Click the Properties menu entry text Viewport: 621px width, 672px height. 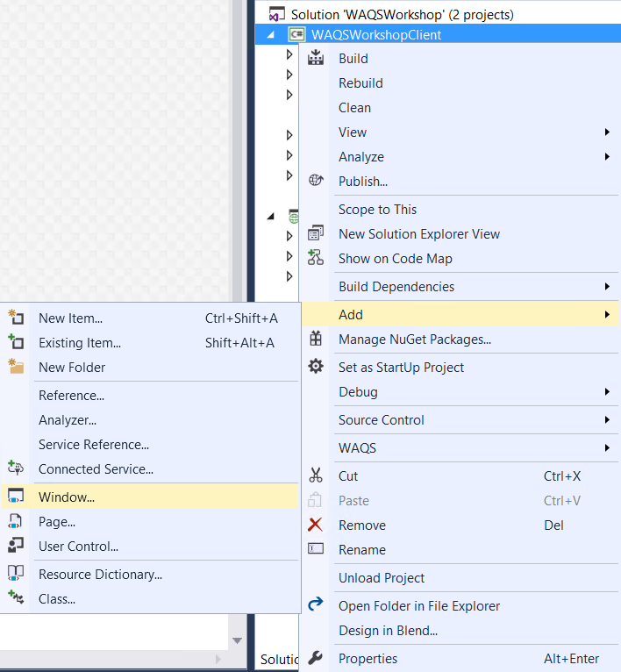coord(368,658)
